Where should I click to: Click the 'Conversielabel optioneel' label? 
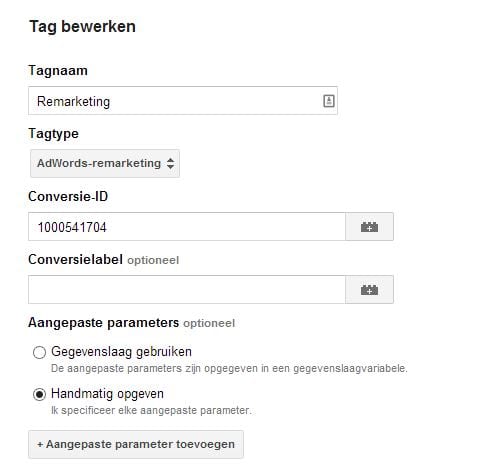click(104, 260)
